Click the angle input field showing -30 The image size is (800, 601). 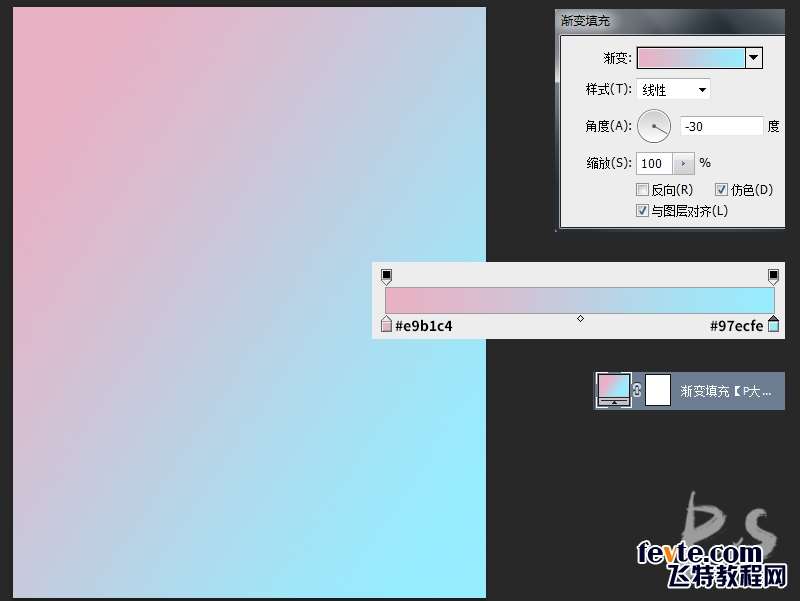coord(721,126)
